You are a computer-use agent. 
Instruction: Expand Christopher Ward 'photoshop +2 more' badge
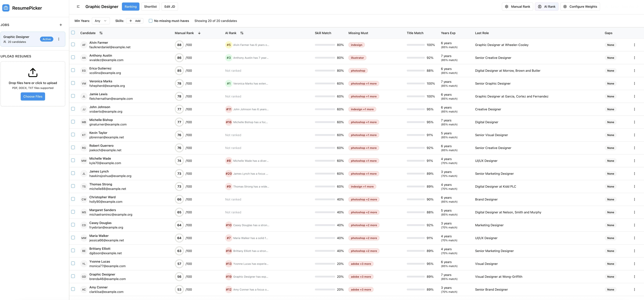coord(364,199)
